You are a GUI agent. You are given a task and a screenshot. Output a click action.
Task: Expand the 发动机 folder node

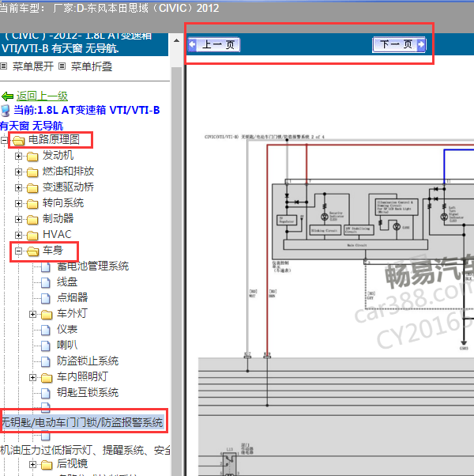pos(18,156)
